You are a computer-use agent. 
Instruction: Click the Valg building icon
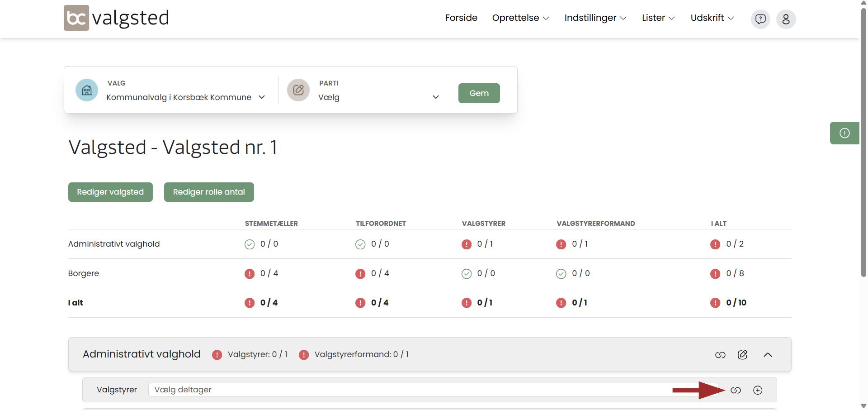point(87,90)
